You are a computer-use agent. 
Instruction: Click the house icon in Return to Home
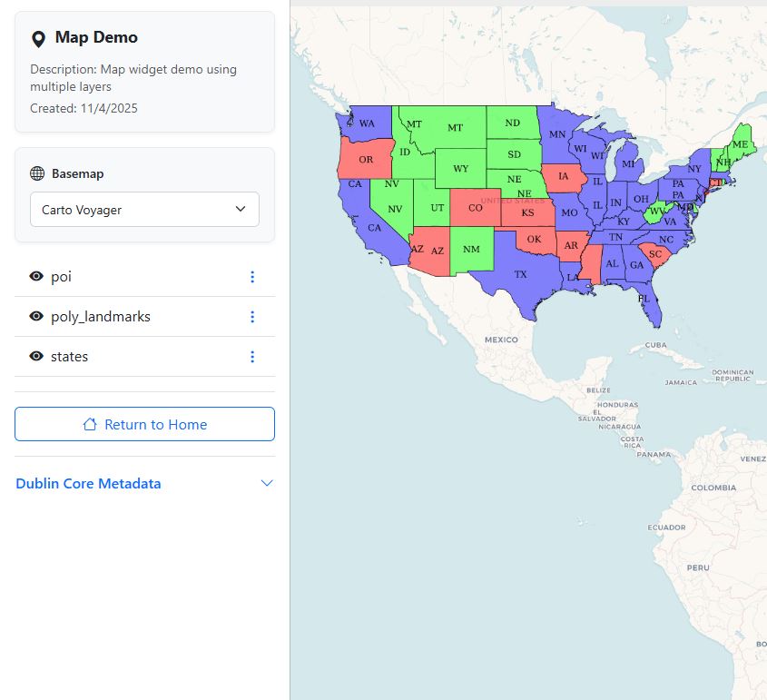click(x=90, y=424)
